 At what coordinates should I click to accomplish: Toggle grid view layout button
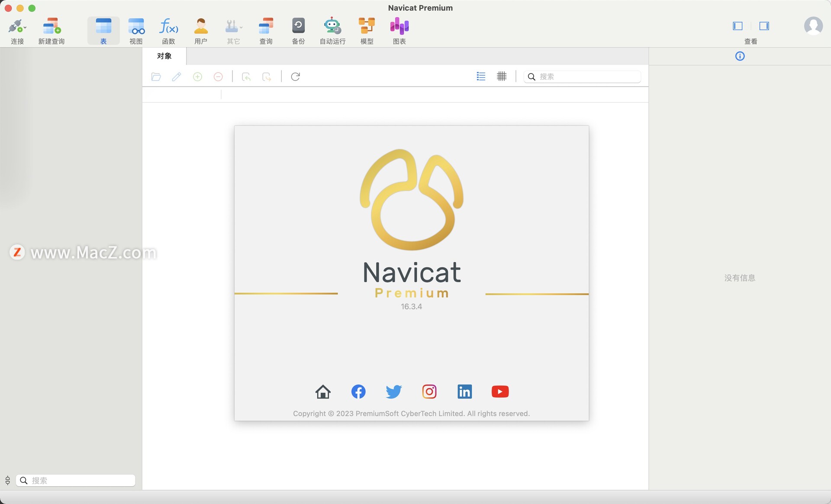(502, 76)
